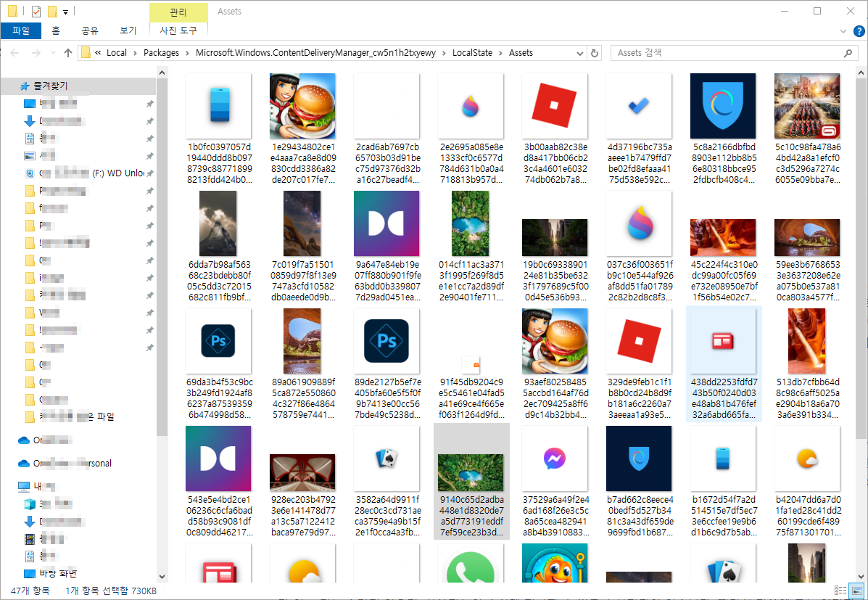Select the highlighted forest photo 9140c65d2adba
868x600 pixels.
click(x=471, y=482)
